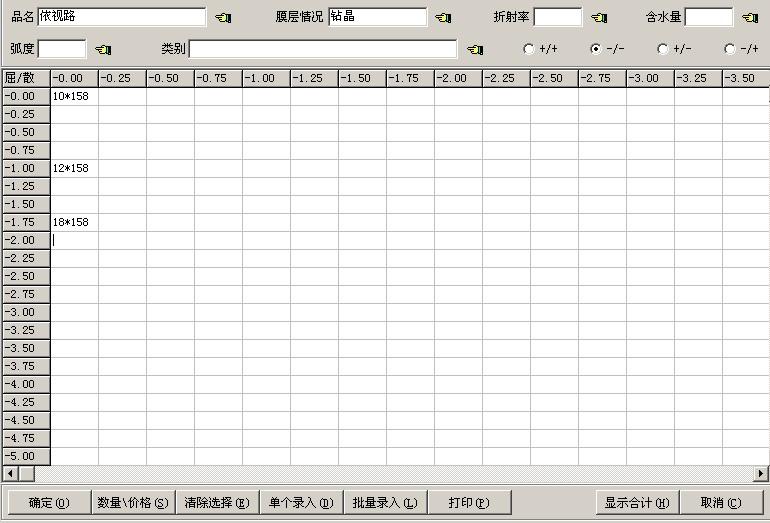Click the hand lookup icon beside 弧度
The height and width of the screenshot is (523, 770).
[103, 49]
